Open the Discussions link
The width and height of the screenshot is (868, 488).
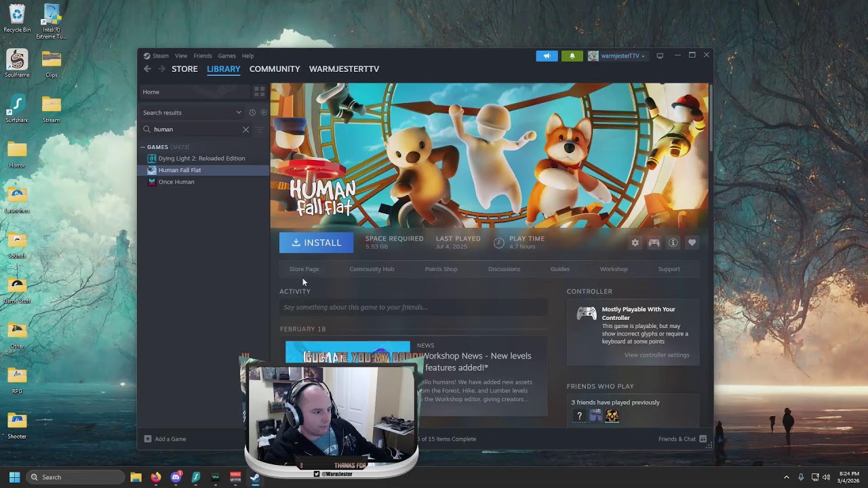pyautogui.click(x=504, y=269)
